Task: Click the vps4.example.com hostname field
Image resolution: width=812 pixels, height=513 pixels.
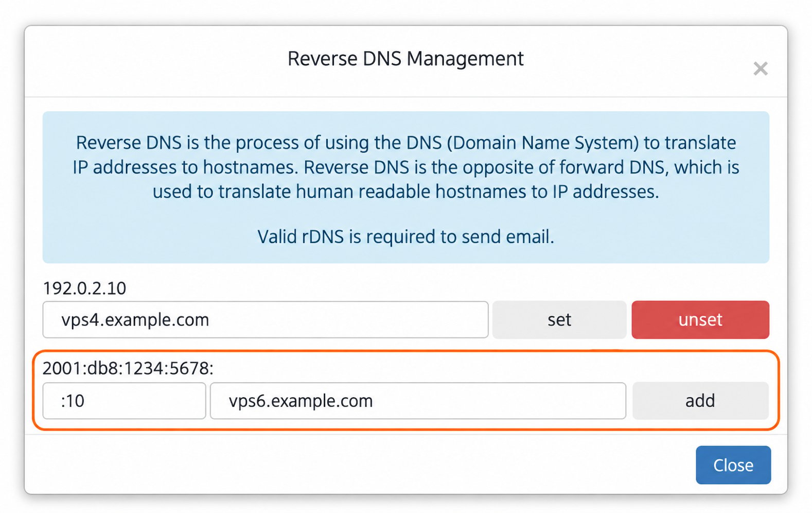Action: (266, 320)
